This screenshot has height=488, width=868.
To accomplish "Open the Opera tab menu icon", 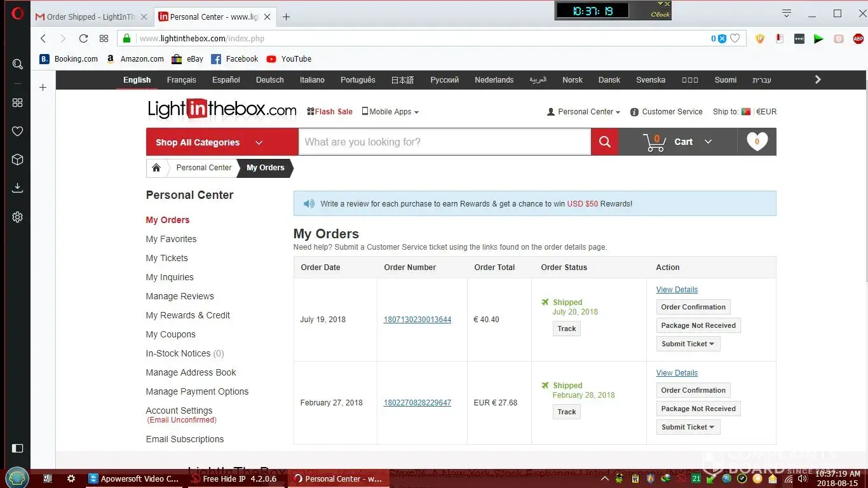I will [x=787, y=13].
